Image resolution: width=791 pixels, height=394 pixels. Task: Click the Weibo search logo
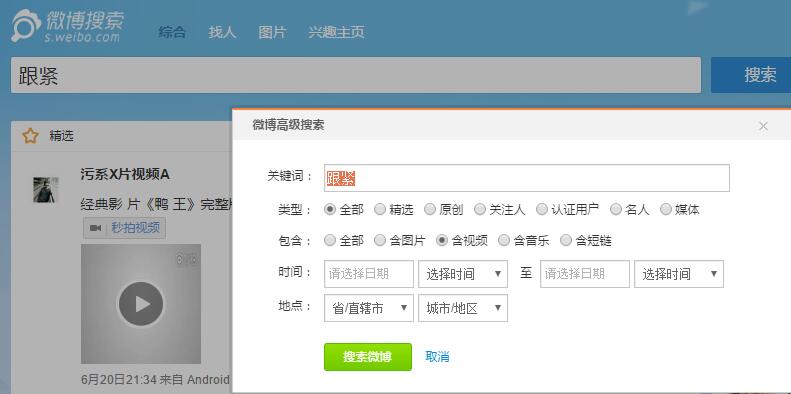coord(68,25)
